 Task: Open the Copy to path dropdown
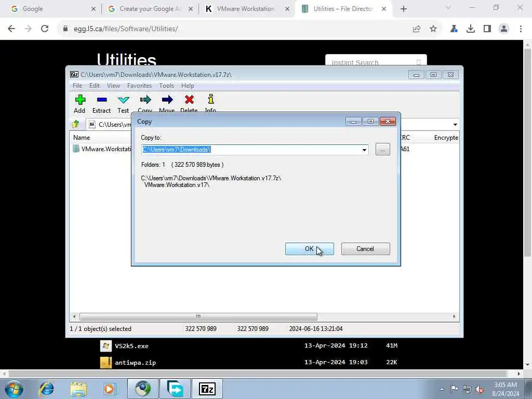click(364, 150)
